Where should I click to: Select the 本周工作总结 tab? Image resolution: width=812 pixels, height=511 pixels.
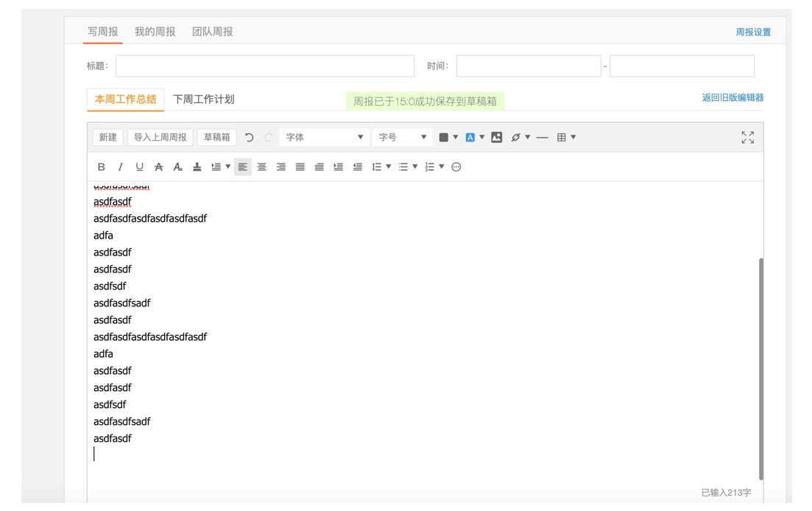click(125, 99)
